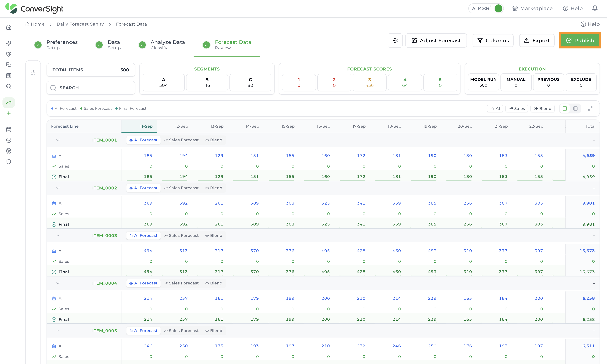Go to Analyze Data Classify step
607x364 pixels.
pyautogui.click(x=162, y=45)
